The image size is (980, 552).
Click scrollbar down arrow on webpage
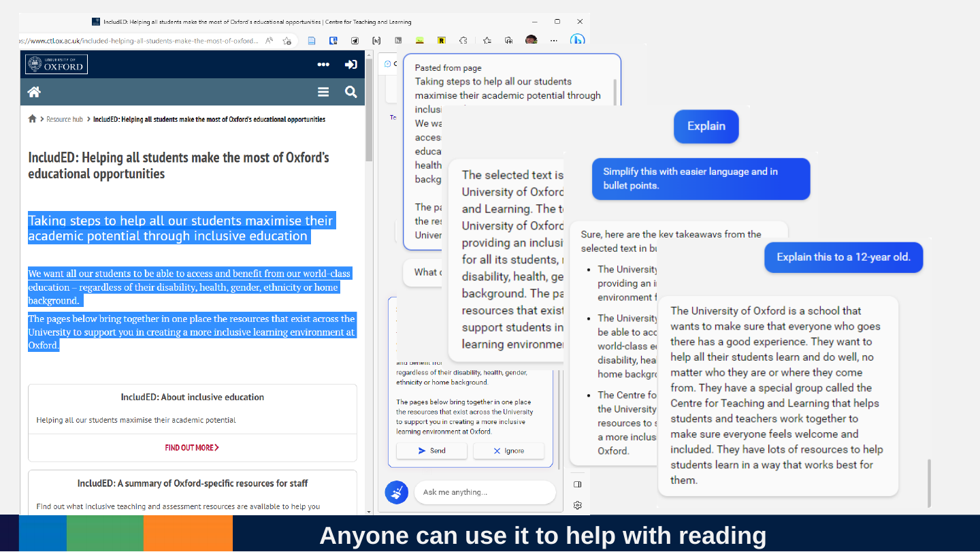[370, 511]
